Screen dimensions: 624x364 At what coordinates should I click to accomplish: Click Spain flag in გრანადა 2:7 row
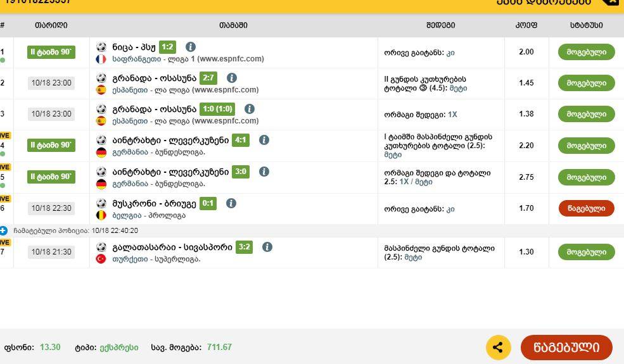(x=101, y=90)
